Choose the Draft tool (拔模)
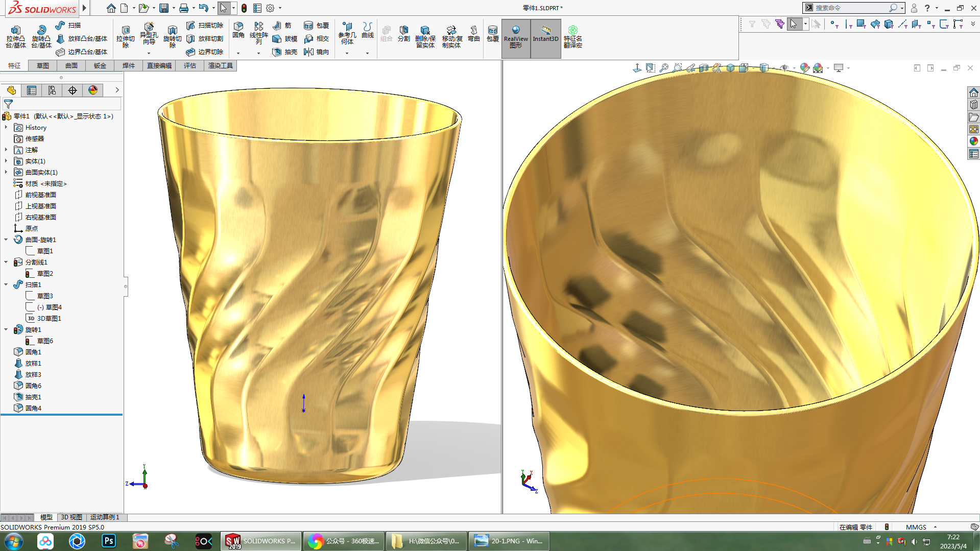Screen dimensions: 980x551 point(285,38)
